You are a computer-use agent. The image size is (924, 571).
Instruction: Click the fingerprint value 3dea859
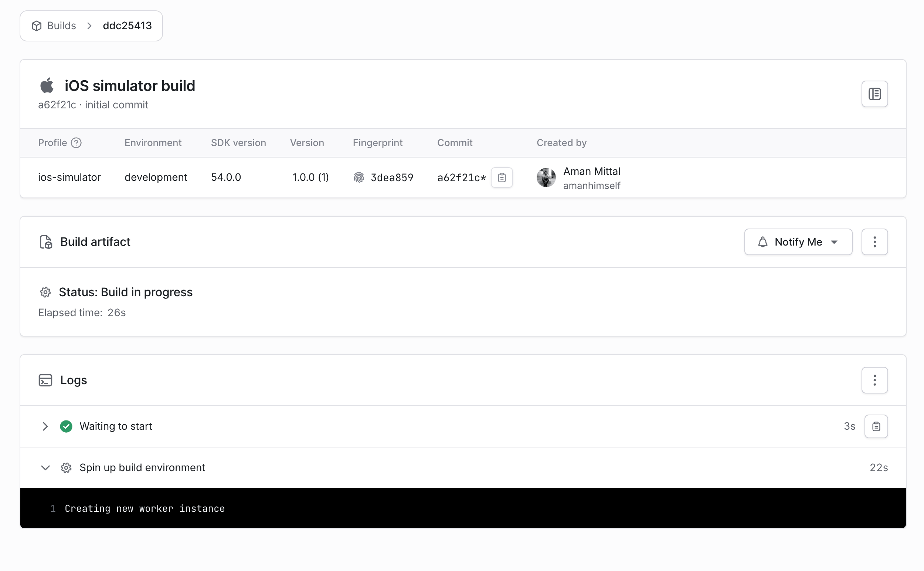[x=392, y=178]
